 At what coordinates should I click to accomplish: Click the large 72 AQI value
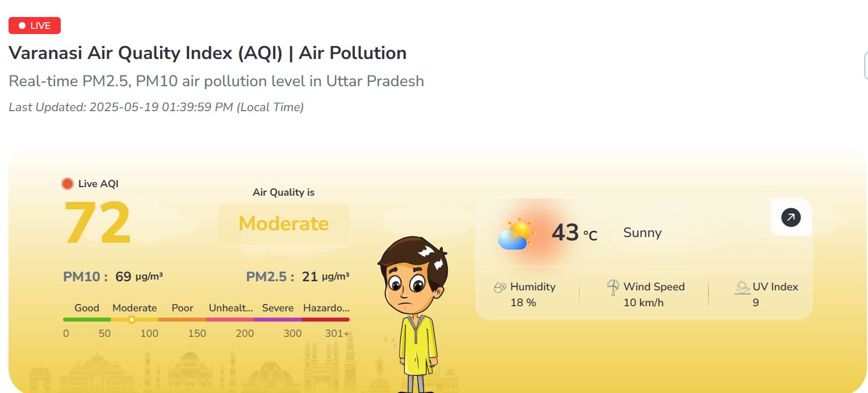pyautogui.click(x=98, y=224)
